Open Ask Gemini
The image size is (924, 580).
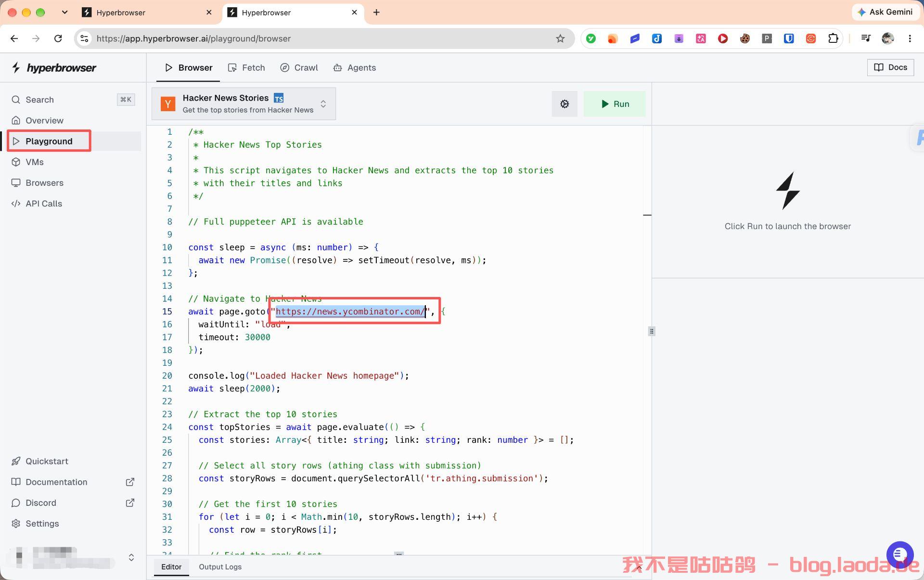(885, 12)
